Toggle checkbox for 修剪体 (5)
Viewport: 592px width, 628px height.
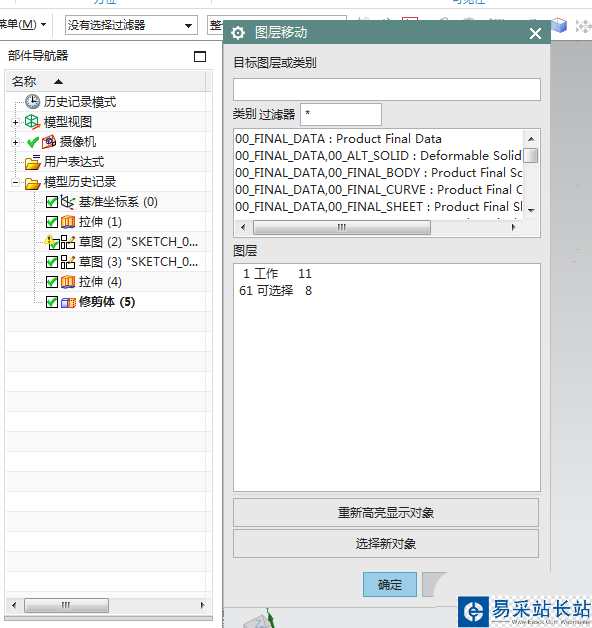[52, 302]
